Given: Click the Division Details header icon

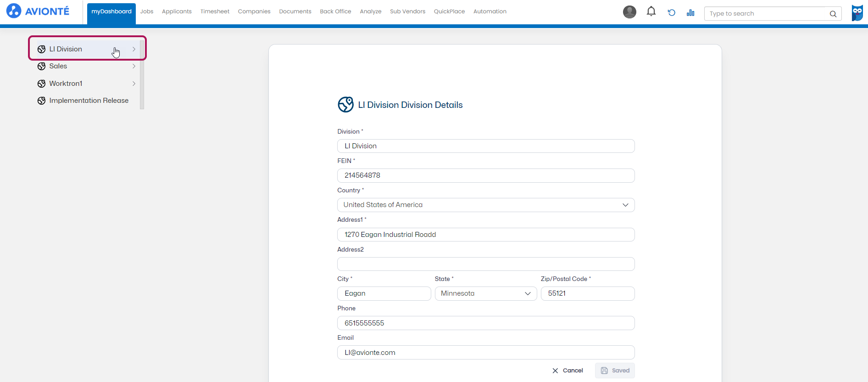Looking at the screenshot, I should point(345,105).
